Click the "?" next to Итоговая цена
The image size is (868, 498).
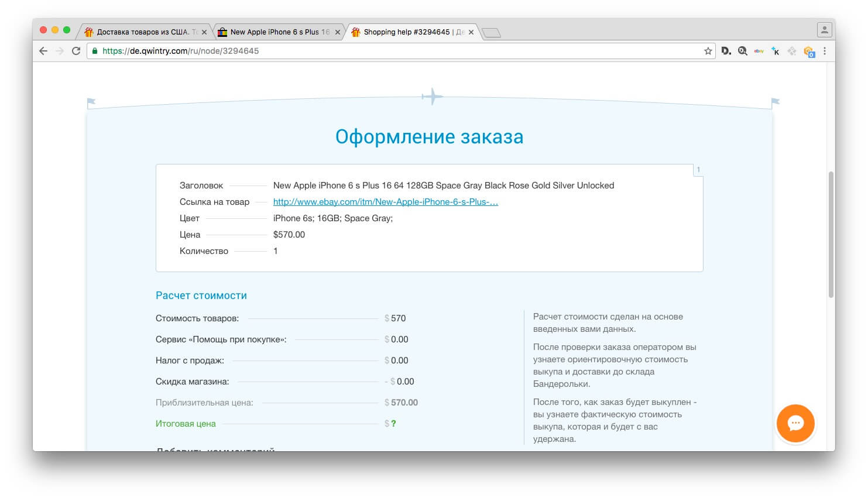393,423
